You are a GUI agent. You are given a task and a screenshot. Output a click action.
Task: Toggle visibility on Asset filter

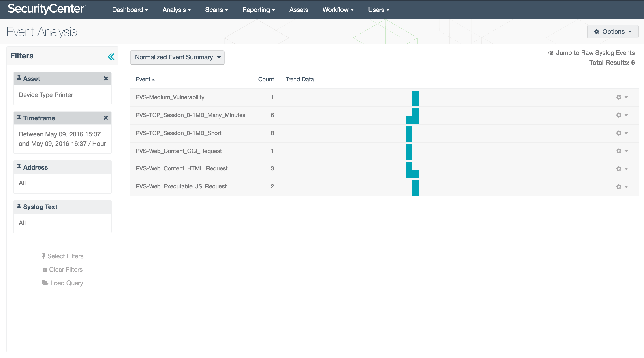19,78
